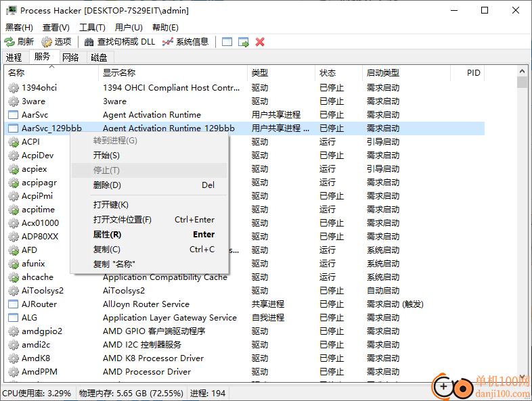Screen dimensions: 532x401
Task: Select the highlighted AarSvc_129bbb service row
Action: 244,128
